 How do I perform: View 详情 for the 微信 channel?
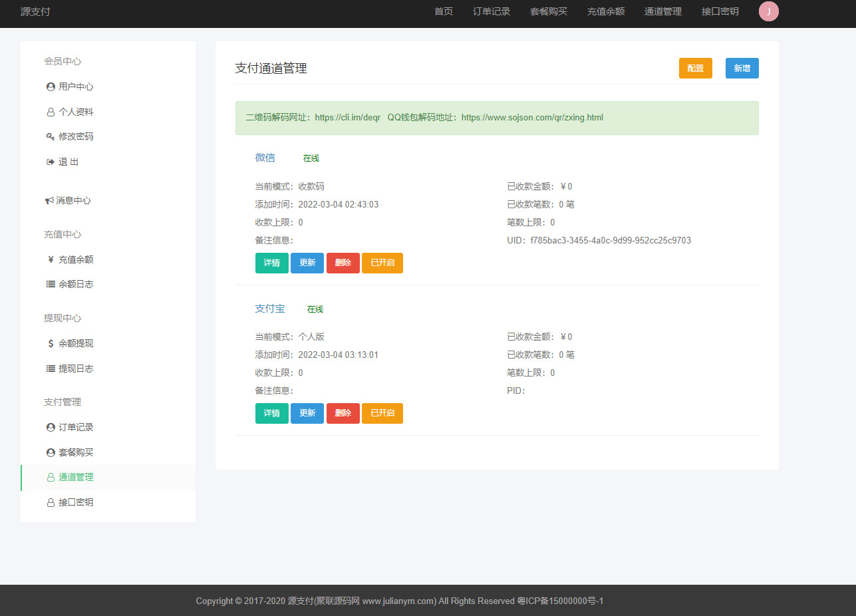[271, 263]
